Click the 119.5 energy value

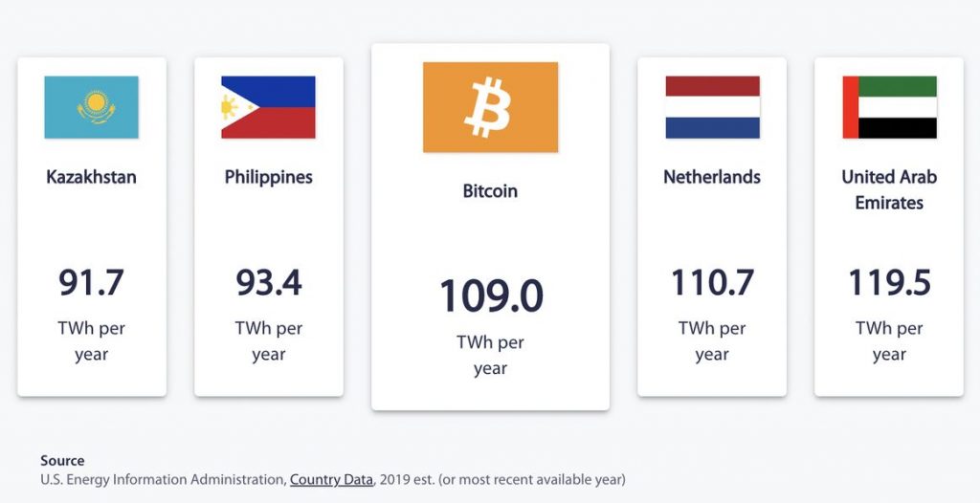click(889, 282)
